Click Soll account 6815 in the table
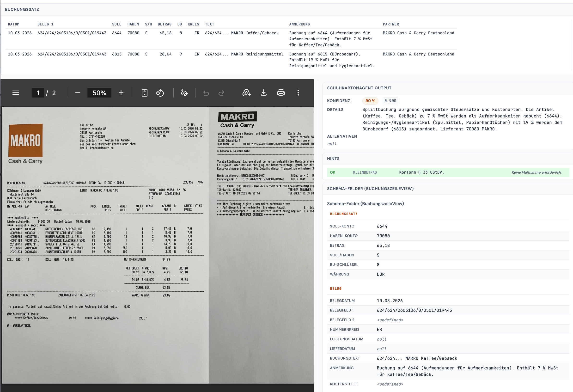 pyautogui.click(x=117, y=54)
